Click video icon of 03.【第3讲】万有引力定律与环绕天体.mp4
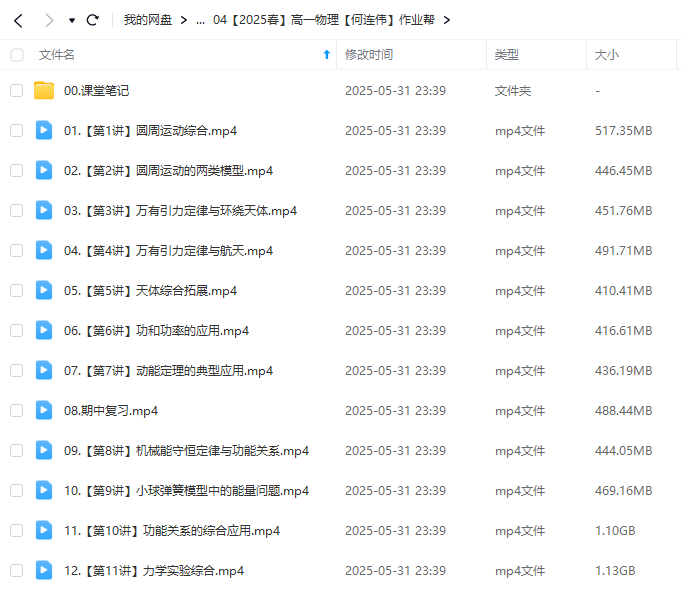Viewport: 681px width, 596px height. coord(44,210)
